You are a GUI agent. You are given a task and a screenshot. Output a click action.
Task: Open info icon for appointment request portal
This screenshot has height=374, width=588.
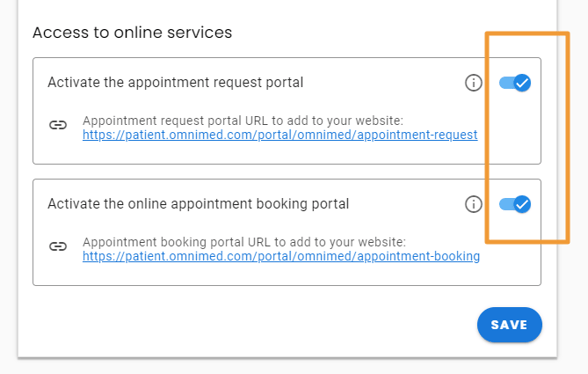click(x=473, y=83)
